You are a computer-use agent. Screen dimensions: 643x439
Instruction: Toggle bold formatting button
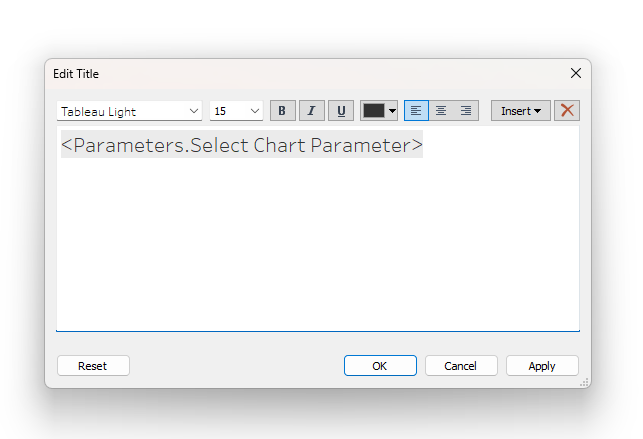click(x=283, y=111)
